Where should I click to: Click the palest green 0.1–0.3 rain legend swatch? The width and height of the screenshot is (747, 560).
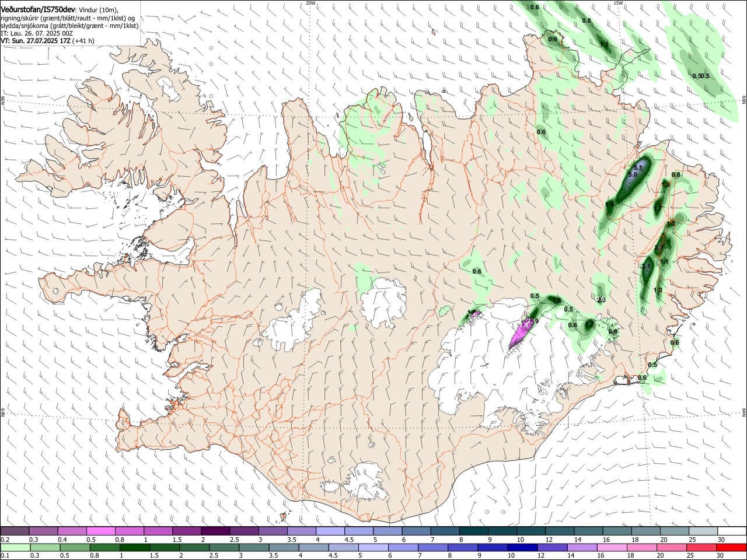pyautogui.click(x=15, y=547)
